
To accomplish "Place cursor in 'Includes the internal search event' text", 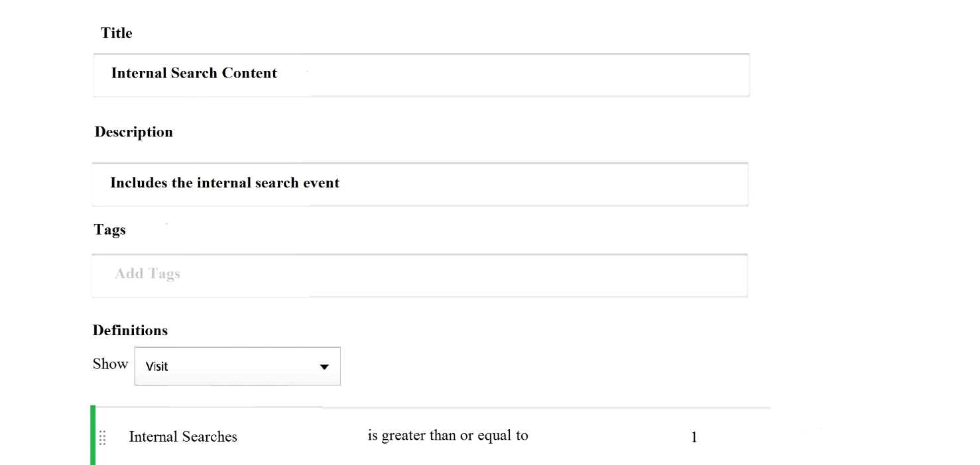I will (x=224, y=183).
